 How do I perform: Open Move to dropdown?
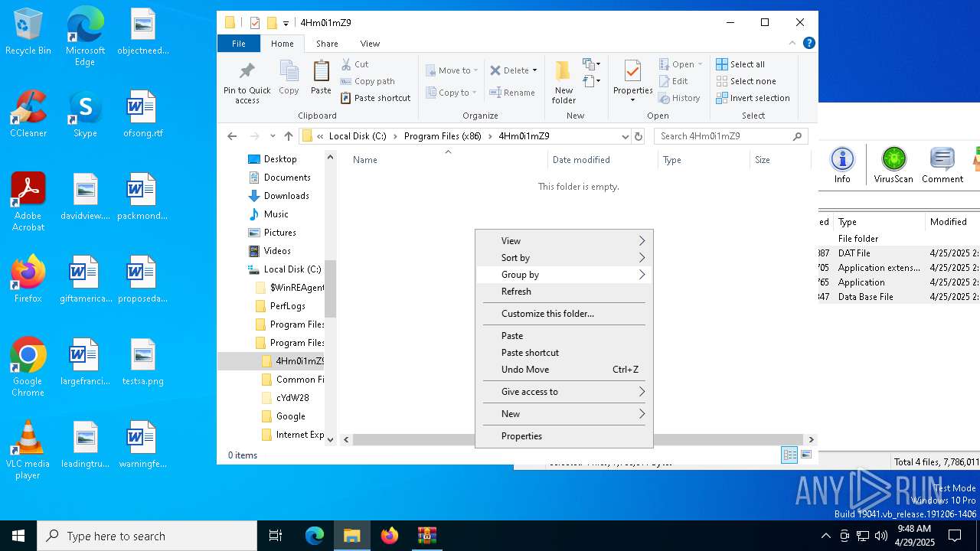(452, 70)
